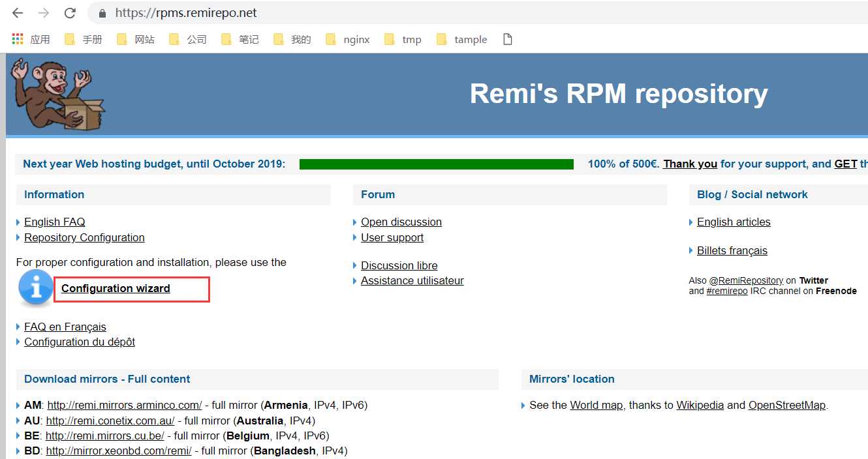Image resolution: width=868 pixels, height=459 pixels.
Task: Open the Open discussion forum link
Action: pos(401,222)
